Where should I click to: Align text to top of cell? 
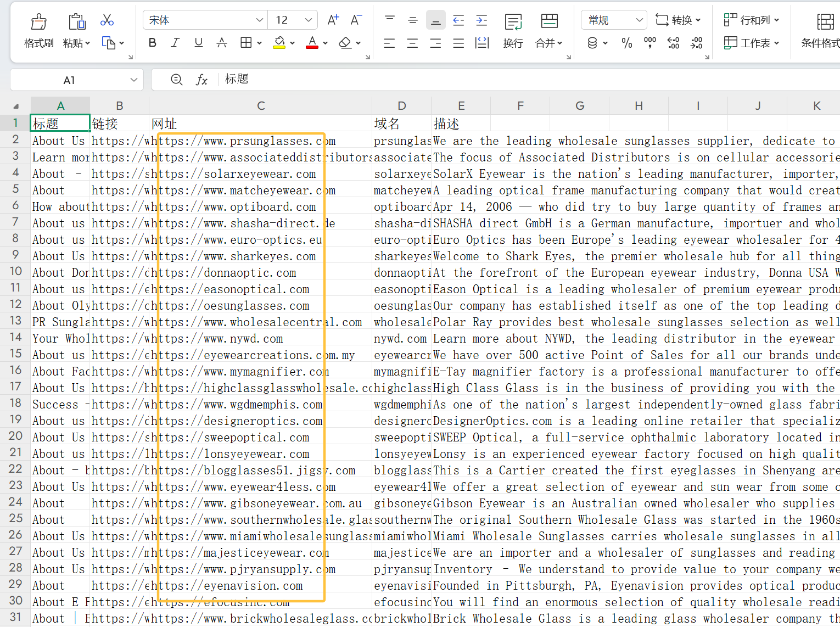coord(390,20)
